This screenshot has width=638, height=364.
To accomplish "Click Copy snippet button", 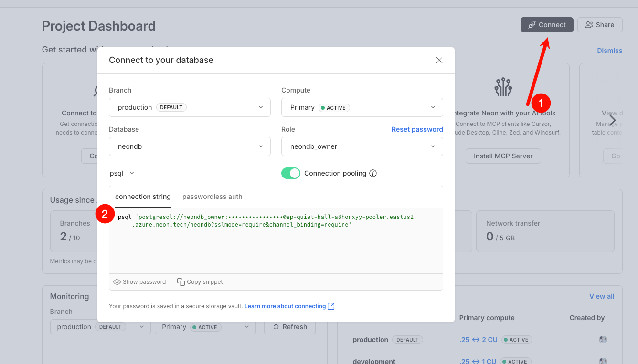I will (200, 282).
